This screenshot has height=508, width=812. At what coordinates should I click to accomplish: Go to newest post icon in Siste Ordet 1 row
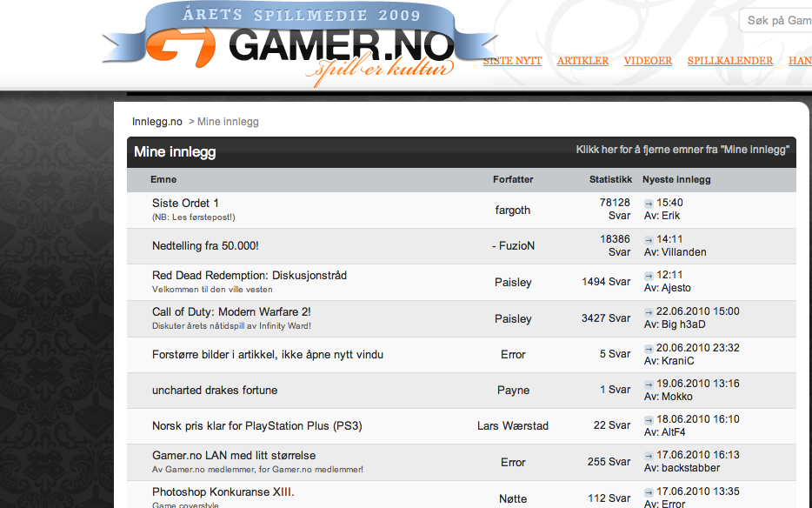649,204
